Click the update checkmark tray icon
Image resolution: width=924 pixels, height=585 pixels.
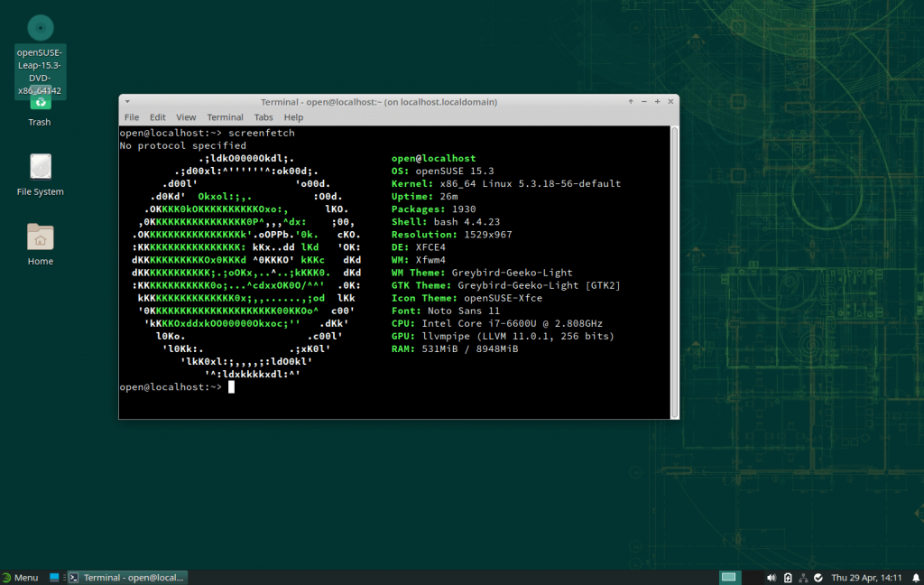(818, 578)
